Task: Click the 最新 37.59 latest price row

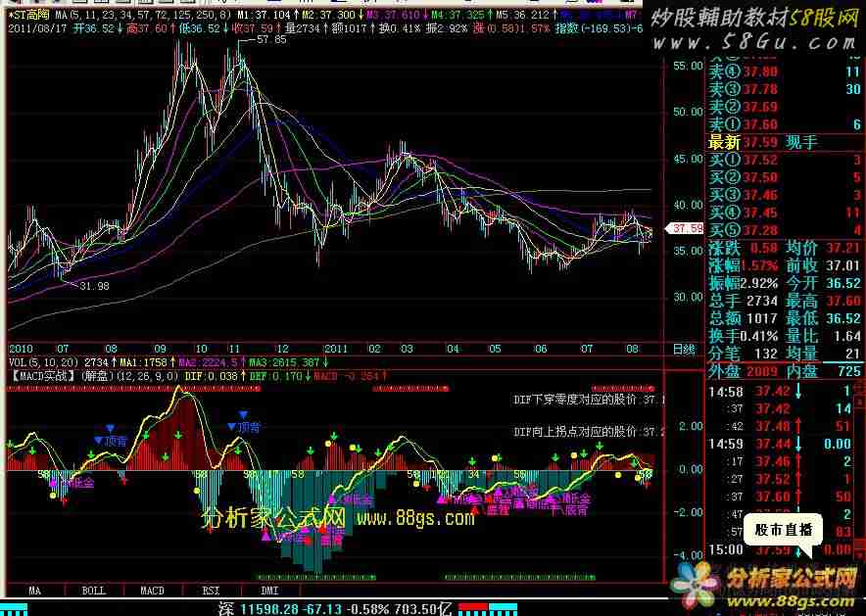Action: tap(785, 142)
